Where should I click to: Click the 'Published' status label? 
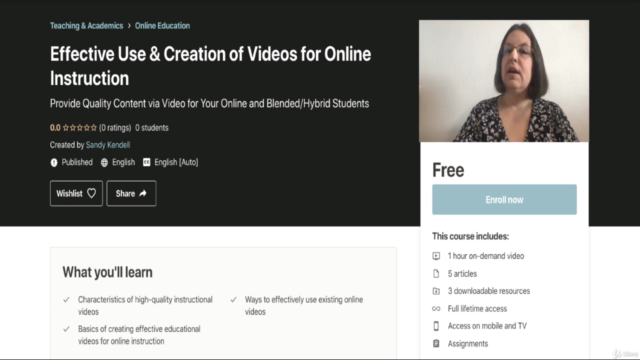pos(77,162)
